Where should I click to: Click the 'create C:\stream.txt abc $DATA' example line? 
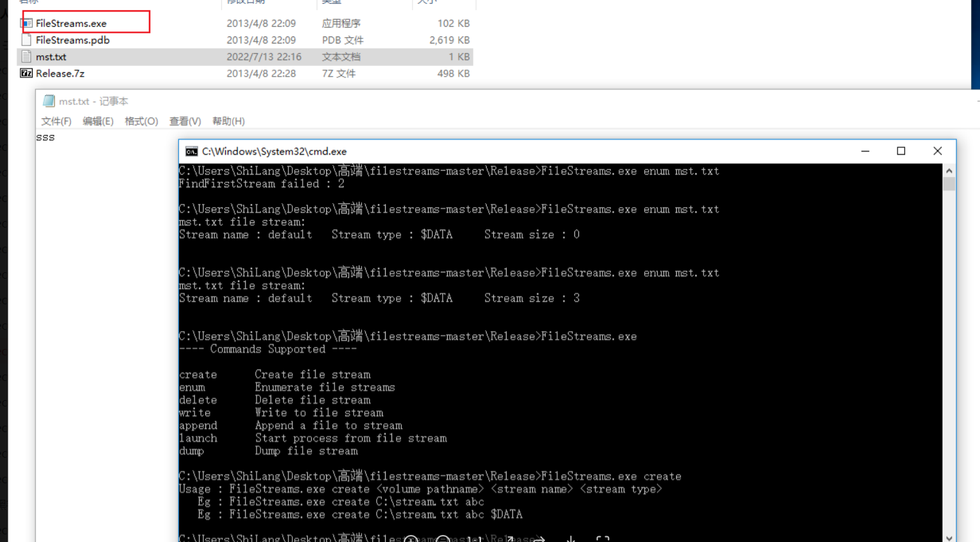[x=360, y=515]
